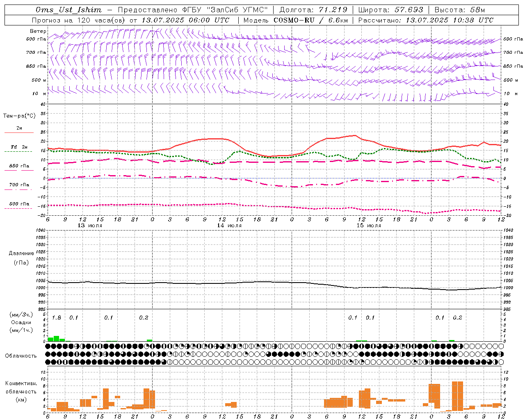Click the "Осадки" precipitation label

coord(21,322)
